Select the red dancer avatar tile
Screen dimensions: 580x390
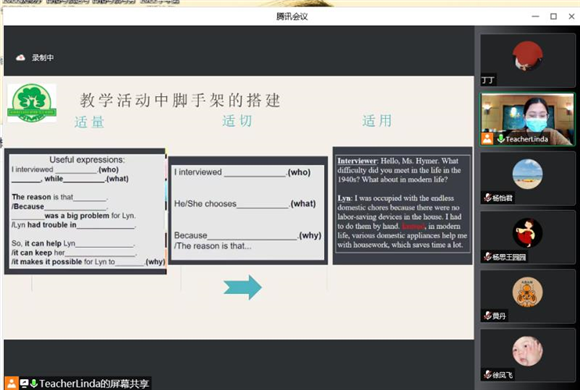click(527, 233)
